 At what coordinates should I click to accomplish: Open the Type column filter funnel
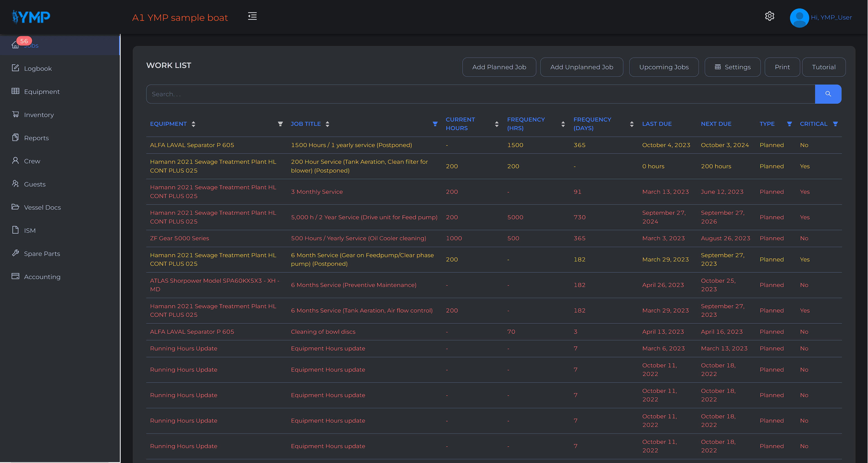click(x=789, y=124)
